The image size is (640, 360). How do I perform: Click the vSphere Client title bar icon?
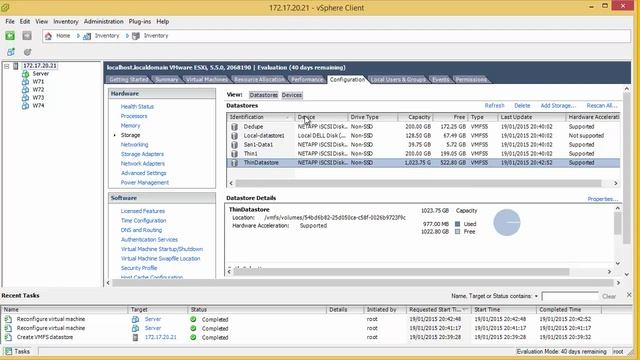click(5, 7)
